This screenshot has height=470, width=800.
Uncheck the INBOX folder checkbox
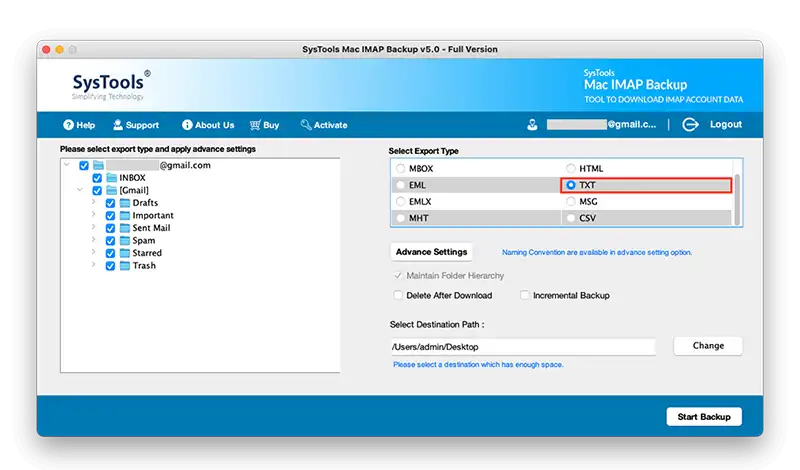click(x=97, y=178)
